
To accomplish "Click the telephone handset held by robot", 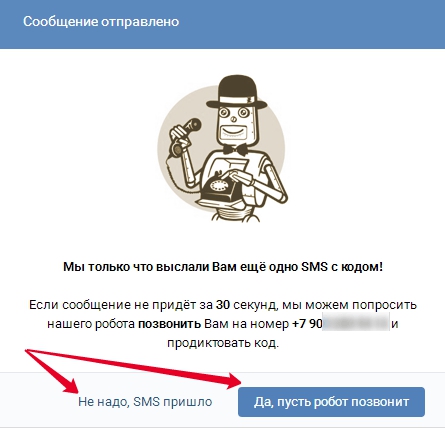I will (184, 137).
